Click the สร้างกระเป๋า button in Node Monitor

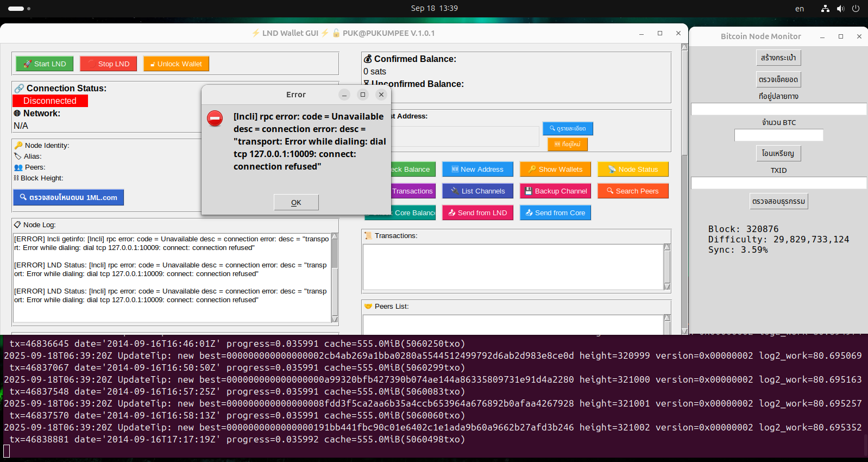pos(778,58)
